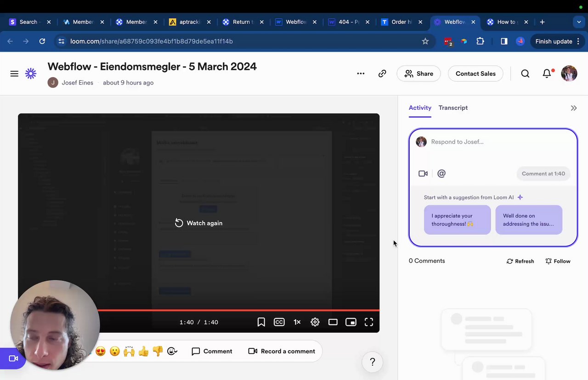Close the How to browser tab
Screen dimensions: 588x380
pos(526,22)
